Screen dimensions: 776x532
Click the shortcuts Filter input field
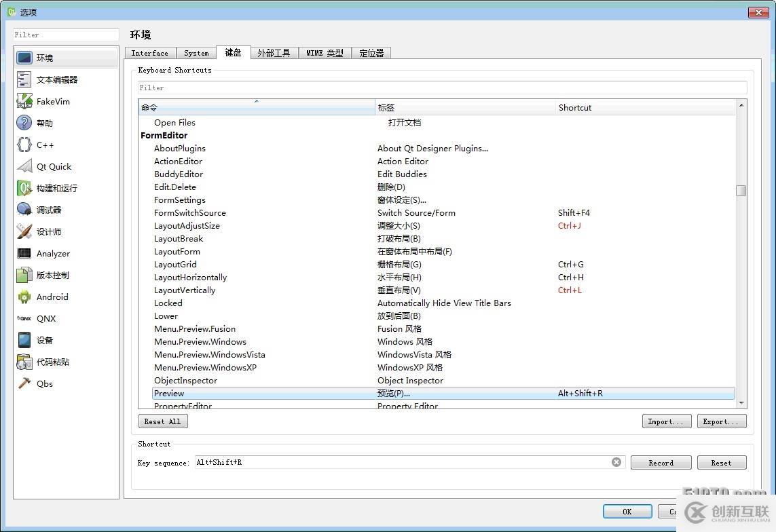[441, 87]
